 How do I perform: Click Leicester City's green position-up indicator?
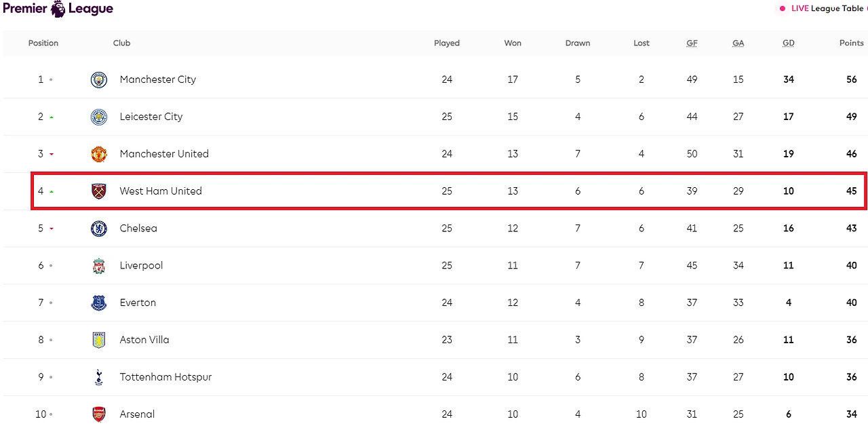pos(52,117)
